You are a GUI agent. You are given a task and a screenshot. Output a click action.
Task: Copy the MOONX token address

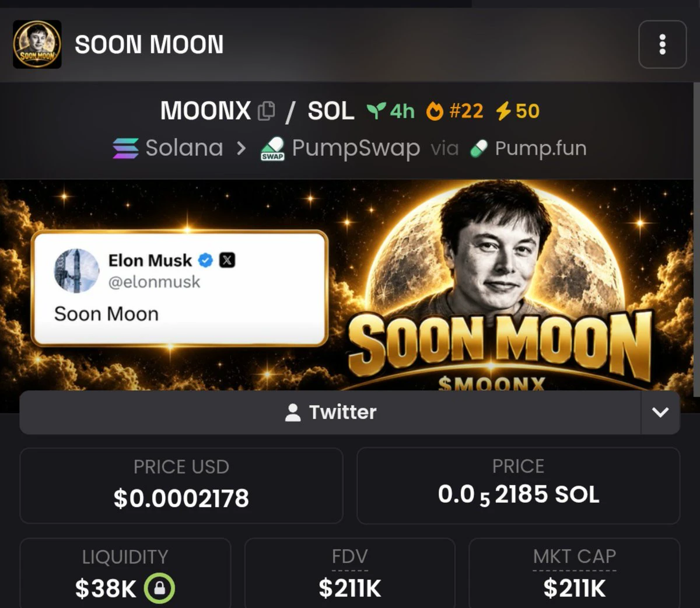click(267, 111)
